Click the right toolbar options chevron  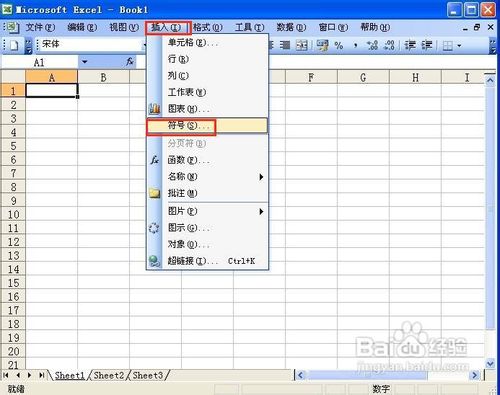coord(493,45)
